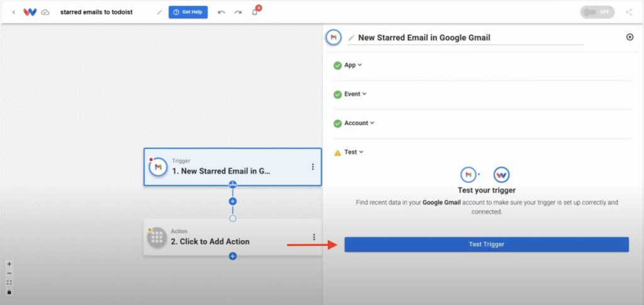Collapse the Test section
Image resolution: width=644 pixels, height=305 pixels.
[x=354, y=152]
